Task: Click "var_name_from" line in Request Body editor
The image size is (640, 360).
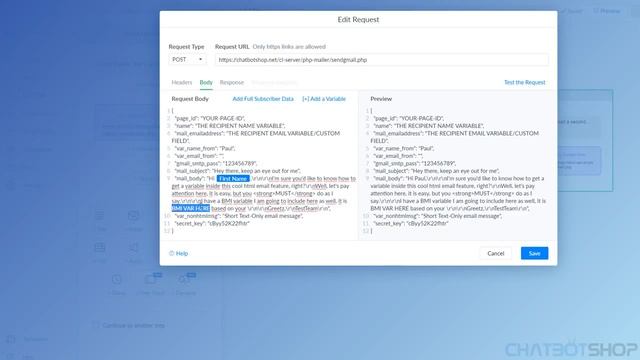Action: click(x=205, y=148)
